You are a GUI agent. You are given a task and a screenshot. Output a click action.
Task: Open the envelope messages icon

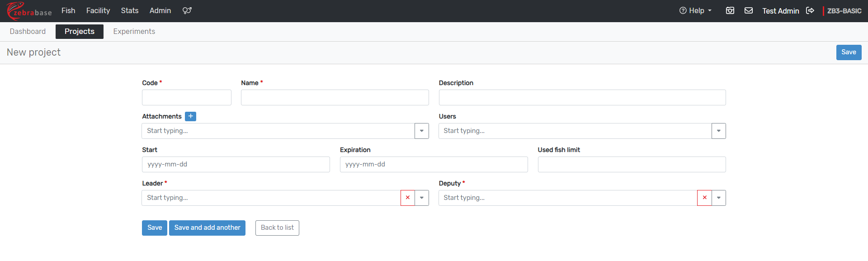748,10
